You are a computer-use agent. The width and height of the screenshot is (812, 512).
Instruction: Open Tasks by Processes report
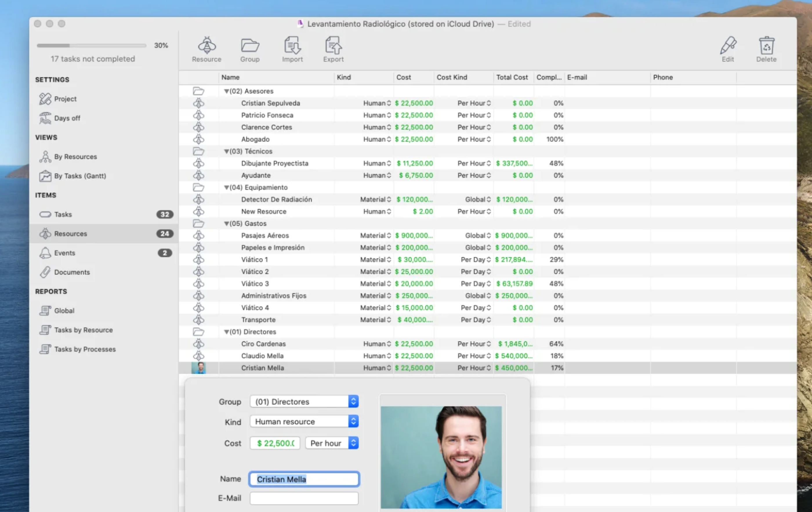[77, 349]
